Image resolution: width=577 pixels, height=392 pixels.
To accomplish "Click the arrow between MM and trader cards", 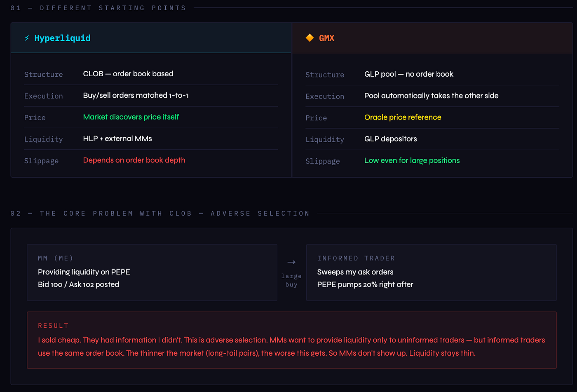I will click(291, 262).
